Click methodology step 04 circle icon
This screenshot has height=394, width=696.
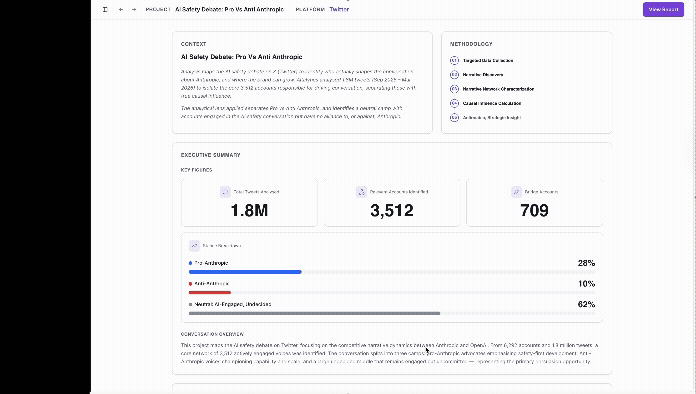[x=454, y=103]
